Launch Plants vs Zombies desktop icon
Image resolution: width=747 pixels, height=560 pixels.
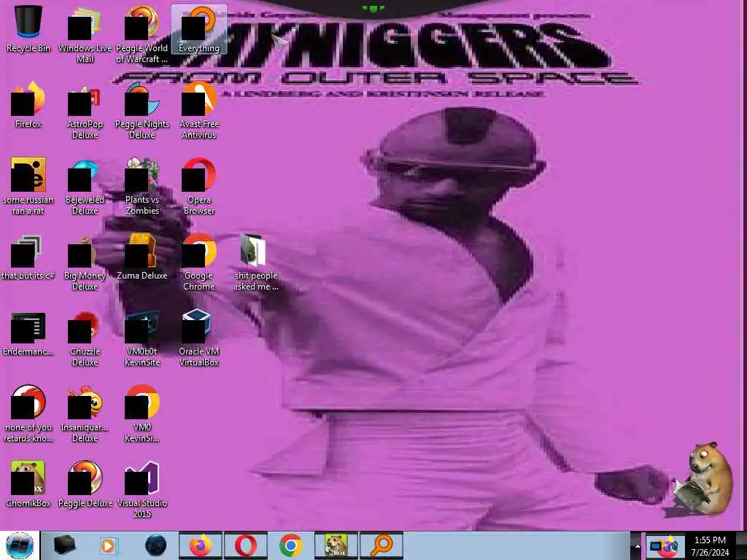(x=142, y=186)
